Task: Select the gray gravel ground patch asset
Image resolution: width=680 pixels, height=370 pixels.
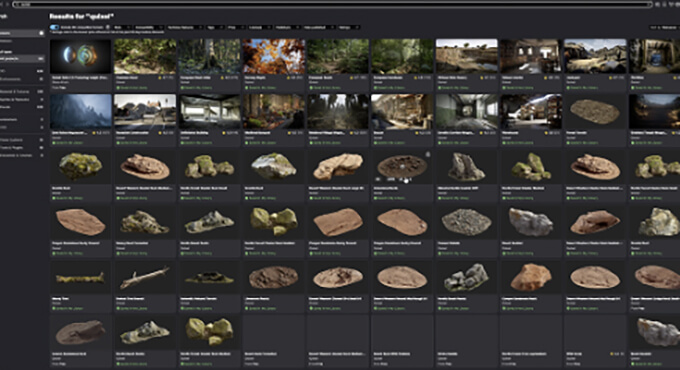Action: click(x=466, y=222)
